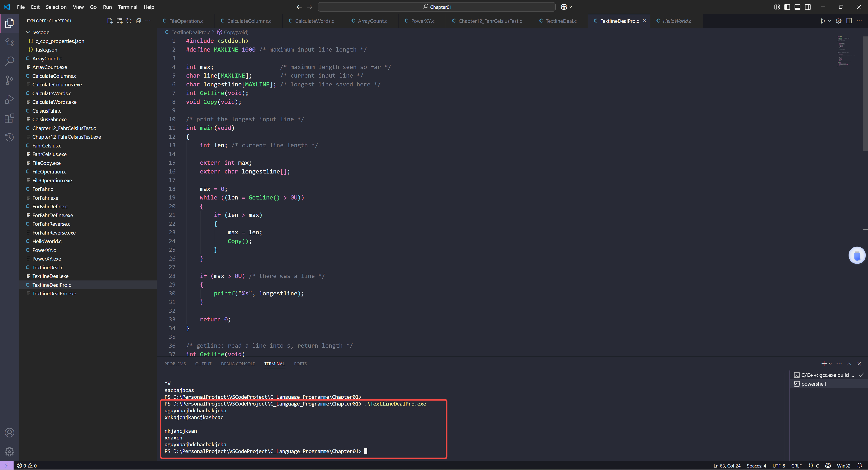
Task: Collapse all folders in Explorer
Action: [x=138, y=21]
